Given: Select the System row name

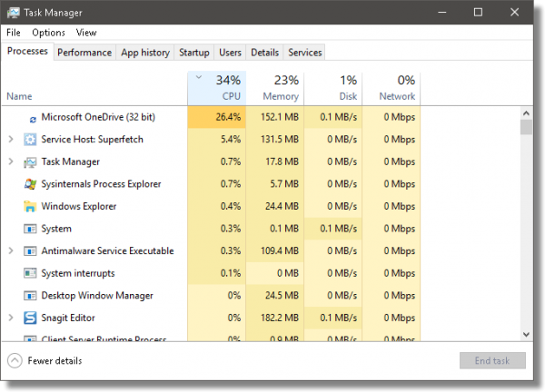Looking at the screenshot, I should coord(56,229).
